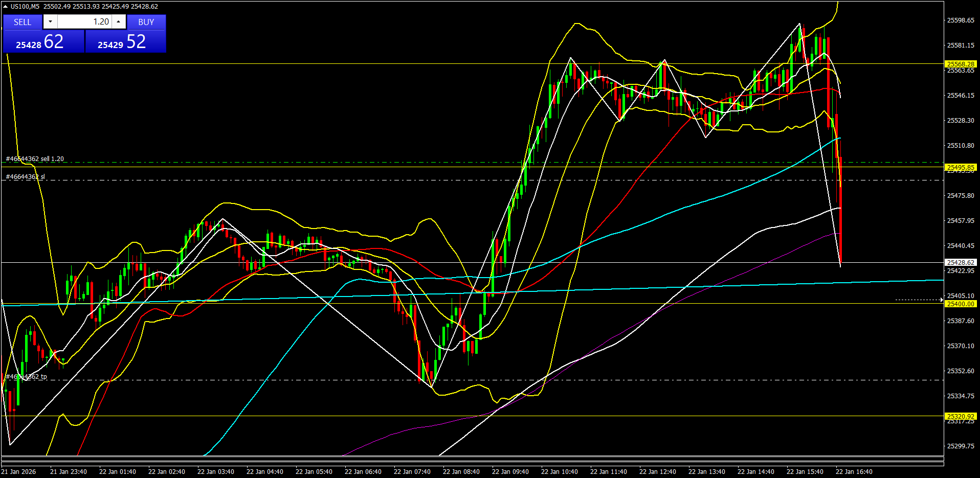Click the 21 Jan 2026 date label
980x478 pixels.
point(19,472)
